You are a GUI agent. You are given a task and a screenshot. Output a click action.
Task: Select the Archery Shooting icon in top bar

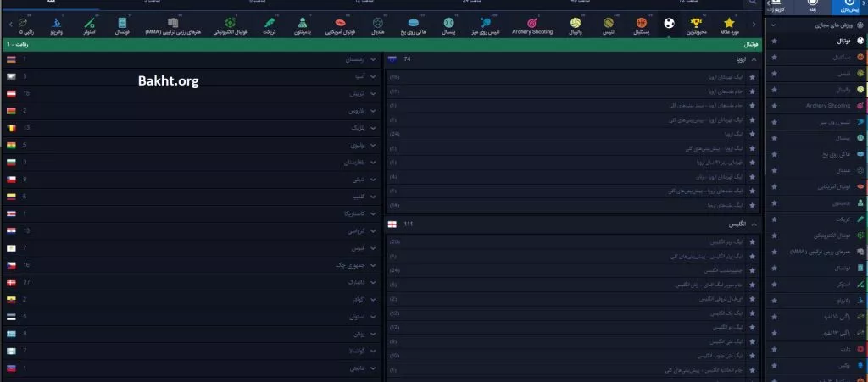click(531, 23)
